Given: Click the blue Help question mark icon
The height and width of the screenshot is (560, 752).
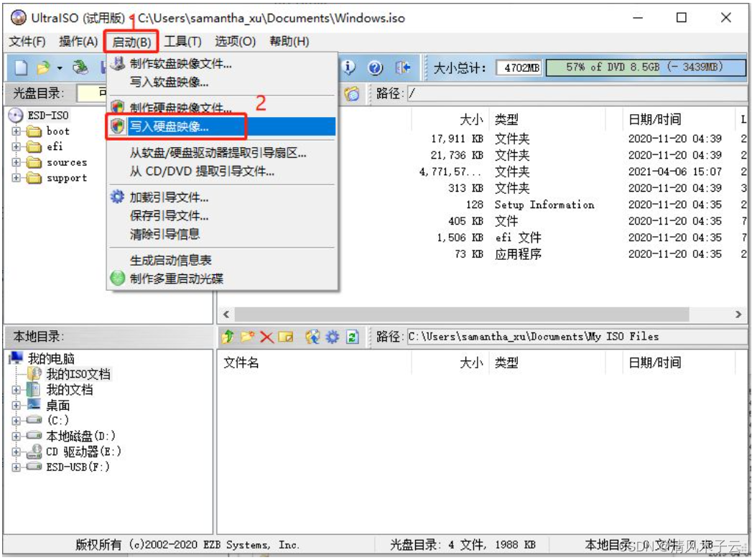Looking at the screenshot, I should [375, 67].
